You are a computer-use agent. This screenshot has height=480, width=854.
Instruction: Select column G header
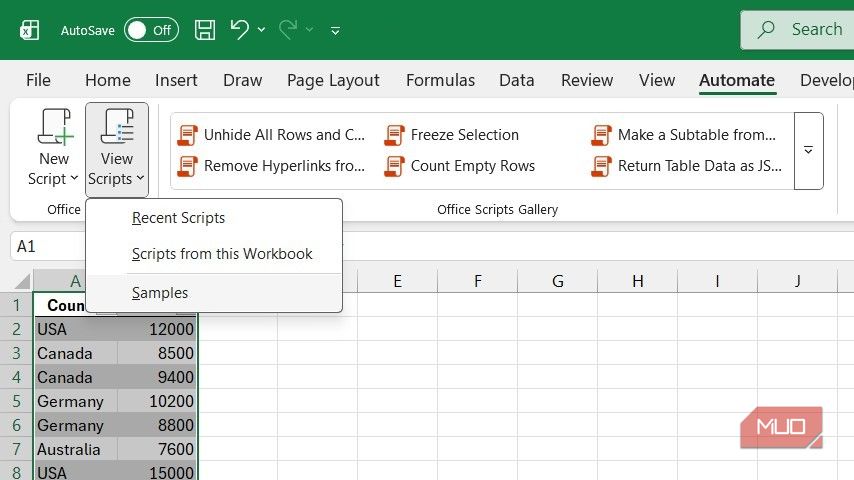click(558, 281)
